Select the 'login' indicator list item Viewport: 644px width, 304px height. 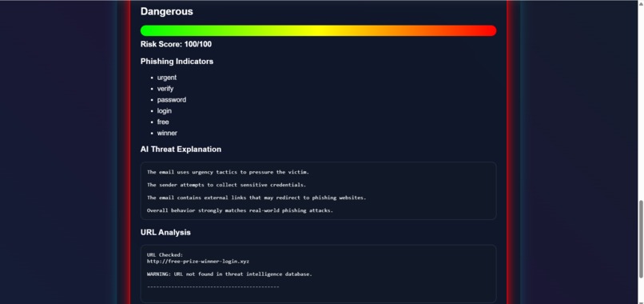(165, 110)
